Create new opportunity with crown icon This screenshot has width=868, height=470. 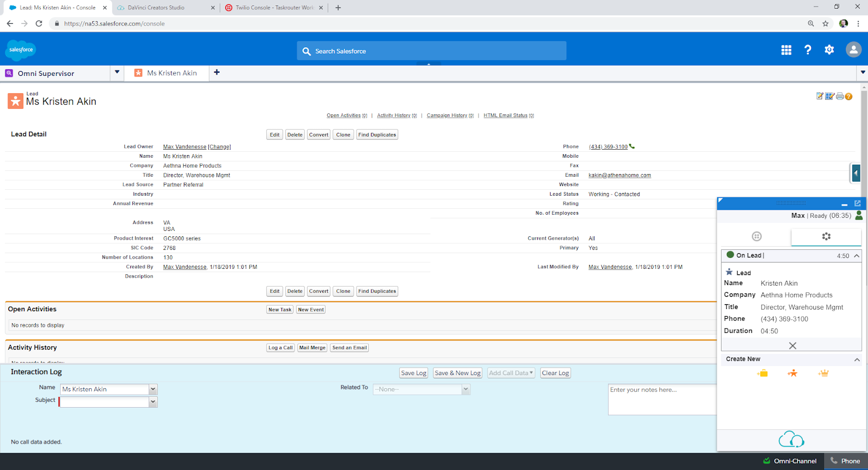824,373
